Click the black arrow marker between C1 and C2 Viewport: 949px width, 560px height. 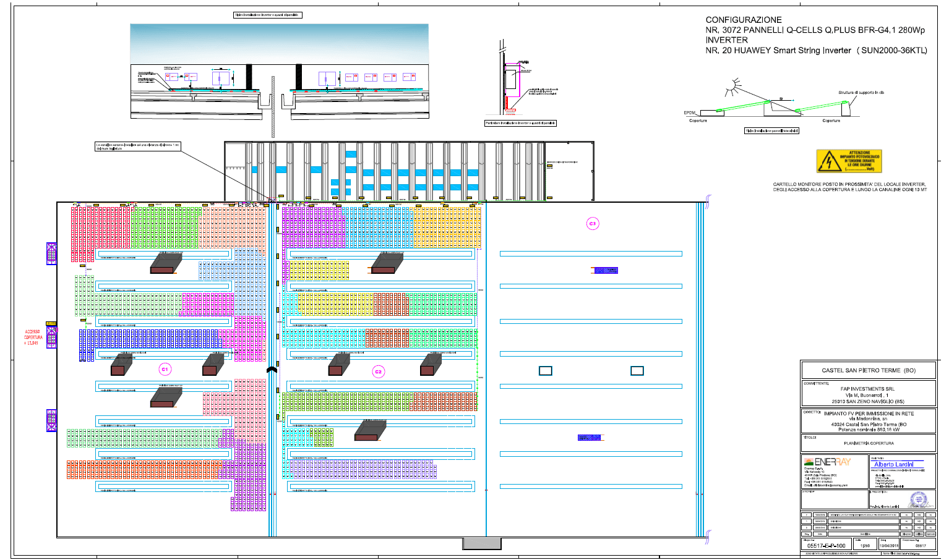pyautogui.click(x=271, y=369)
